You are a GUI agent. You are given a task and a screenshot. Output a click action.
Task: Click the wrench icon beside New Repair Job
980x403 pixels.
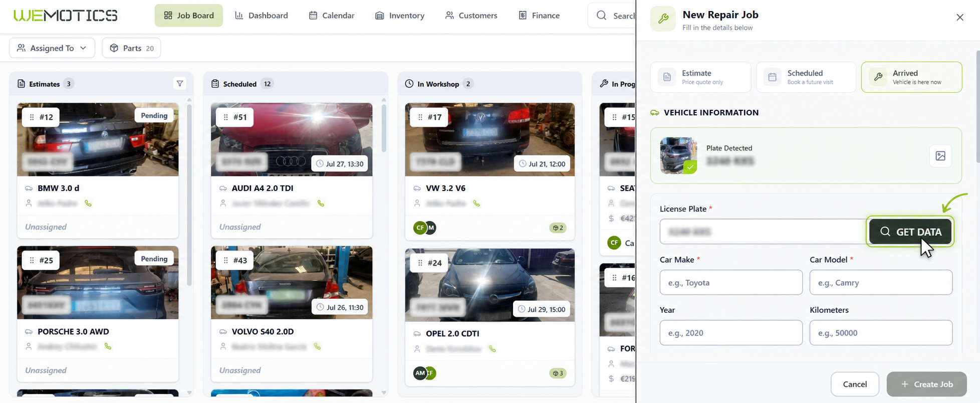point(663,19)
